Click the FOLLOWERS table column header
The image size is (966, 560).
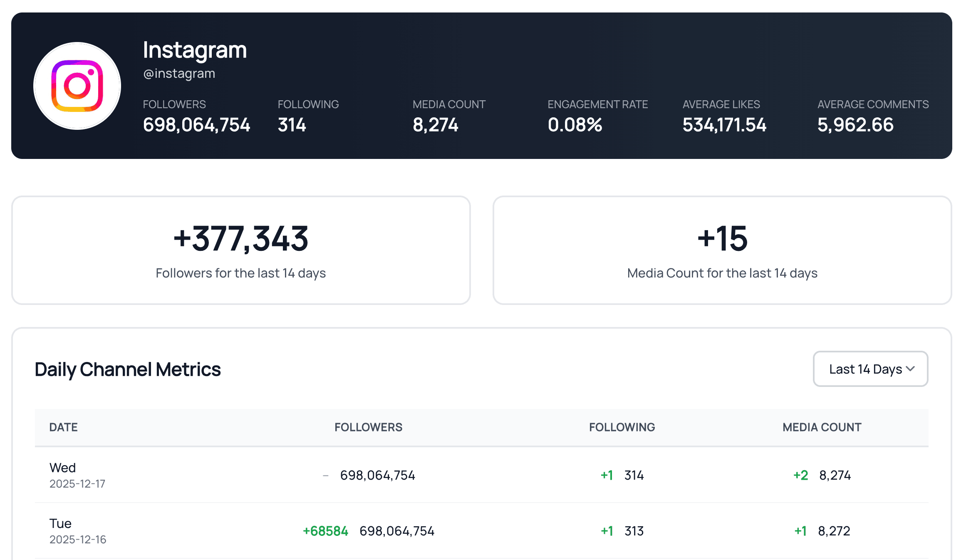click(x=368, y=427)
